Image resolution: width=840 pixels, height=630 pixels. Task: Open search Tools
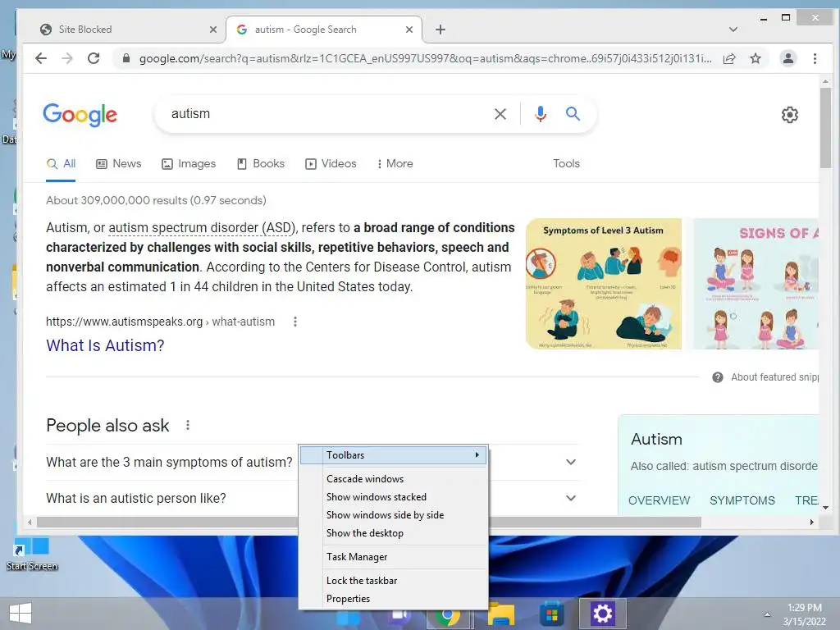click(x=566, y=164)
